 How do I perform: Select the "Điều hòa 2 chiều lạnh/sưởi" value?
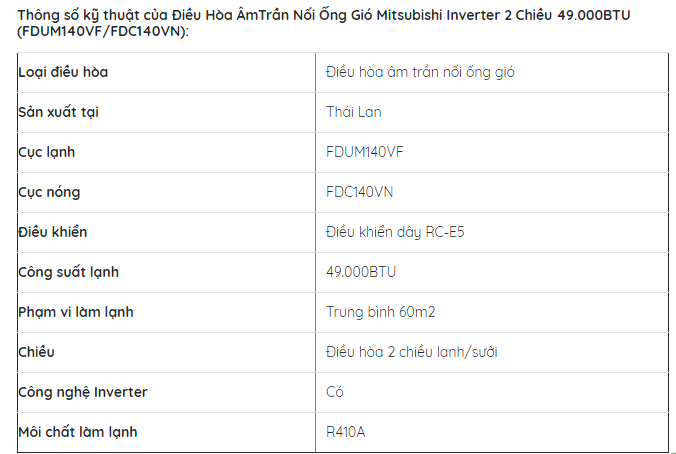(x=412, y=352)
